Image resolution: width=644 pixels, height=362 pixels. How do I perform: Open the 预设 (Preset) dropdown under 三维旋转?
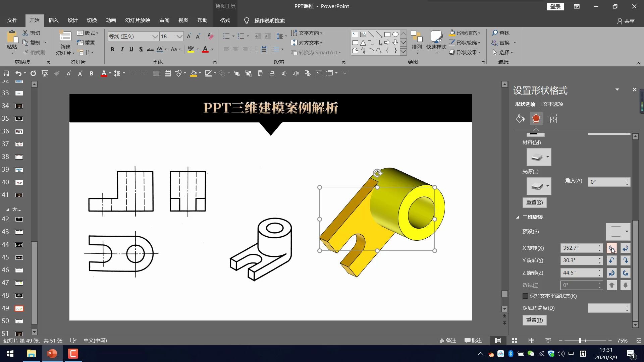[x=627, y=231]
